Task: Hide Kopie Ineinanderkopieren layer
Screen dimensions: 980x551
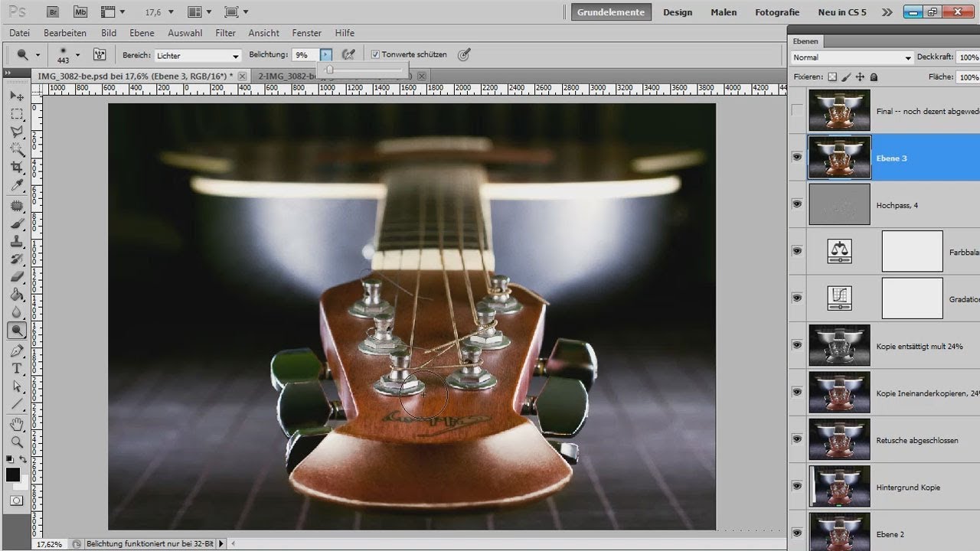Action: (797, 392)
